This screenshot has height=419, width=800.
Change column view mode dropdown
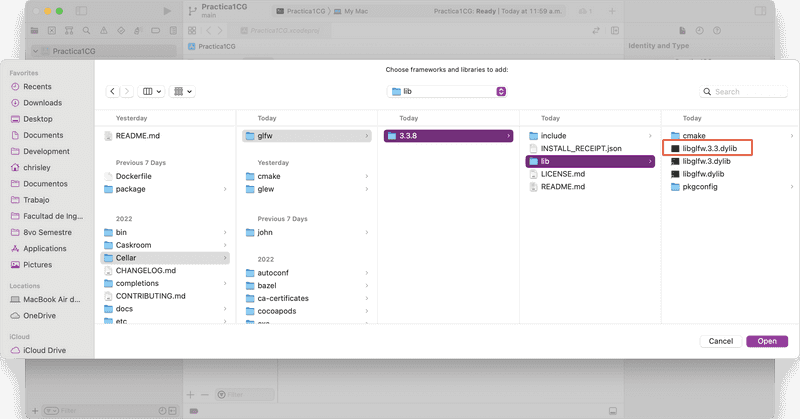(152, 91)
